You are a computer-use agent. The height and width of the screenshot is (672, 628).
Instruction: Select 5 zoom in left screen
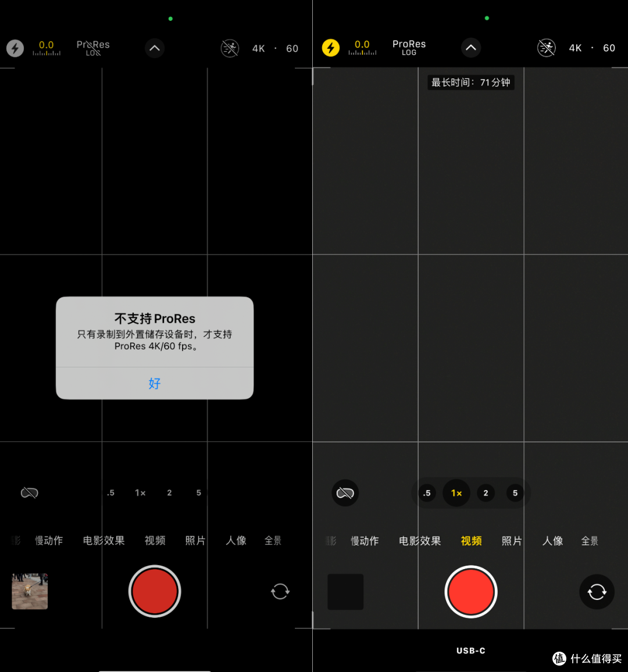point(198,493)
